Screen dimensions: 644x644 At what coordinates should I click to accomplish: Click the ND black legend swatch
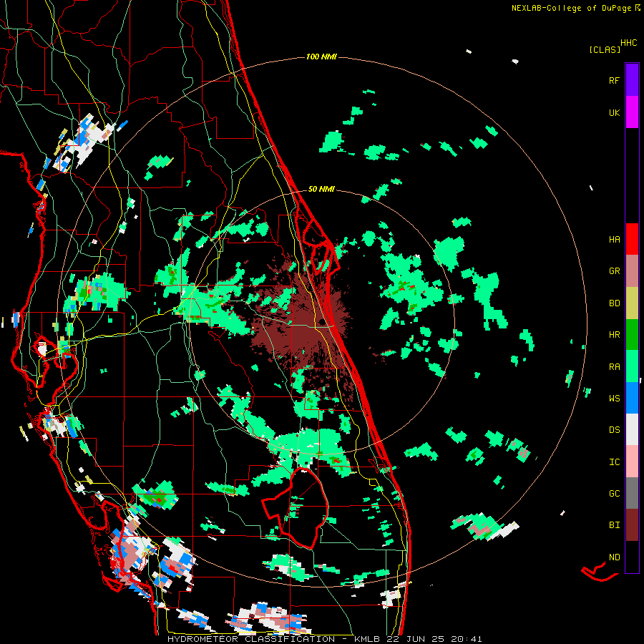click(632, 557)
